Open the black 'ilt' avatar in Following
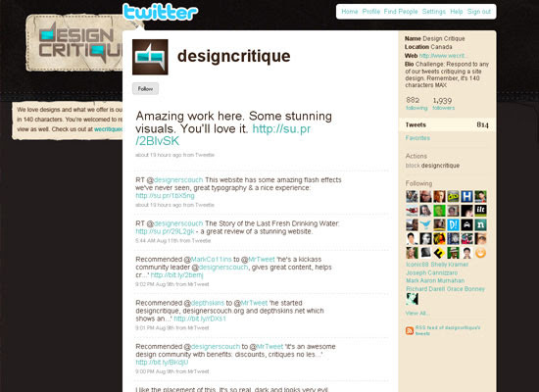 pyautogui.click(x=480, y=211)
